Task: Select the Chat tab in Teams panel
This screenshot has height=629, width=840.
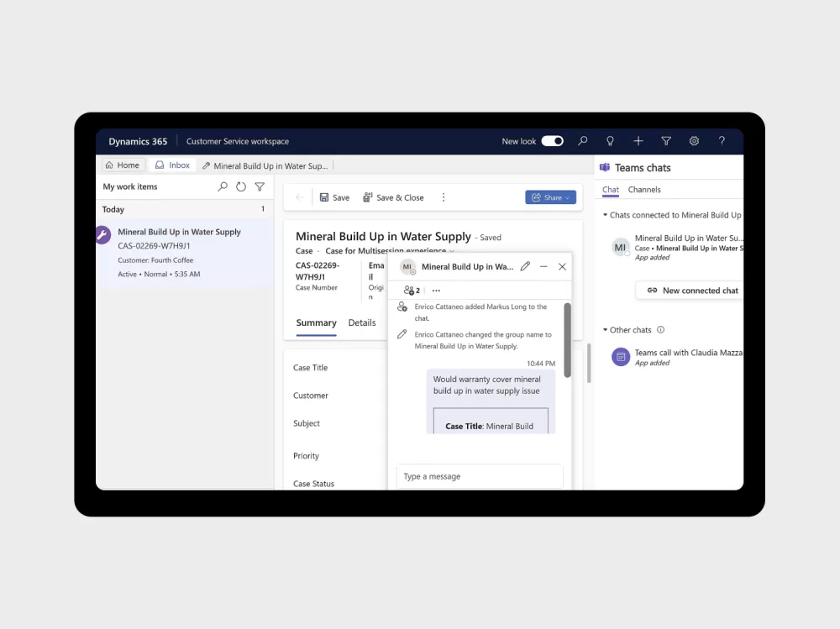Action: point(610,190)
